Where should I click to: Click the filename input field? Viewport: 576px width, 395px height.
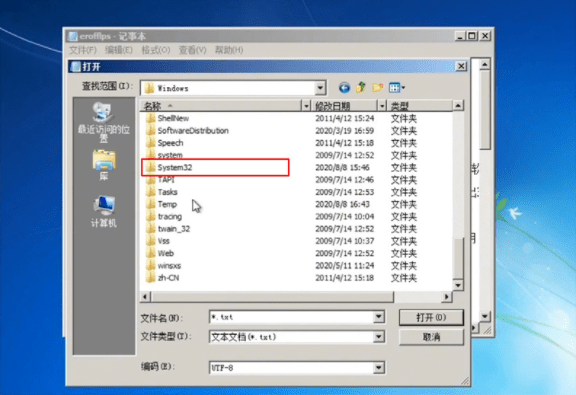pos(292,317)
